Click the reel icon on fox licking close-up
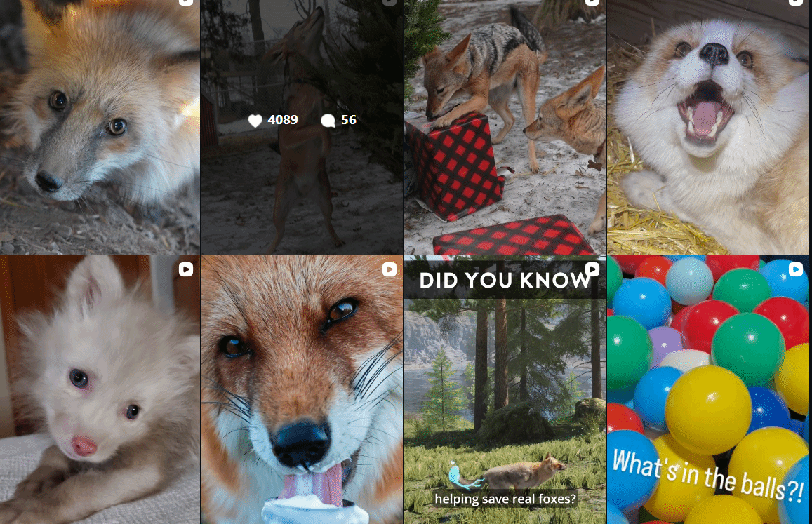Viewport: 812px width, 524px height. click(390, 269)
